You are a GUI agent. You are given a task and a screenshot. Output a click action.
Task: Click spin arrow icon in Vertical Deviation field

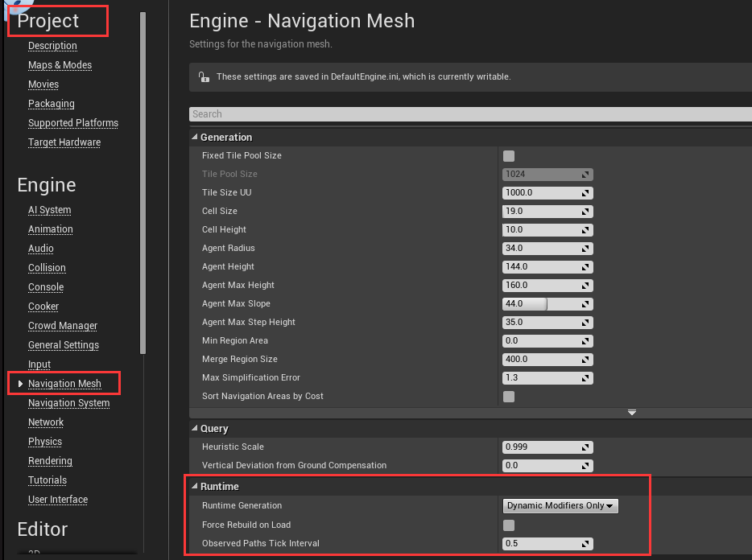tap(585, 466)
